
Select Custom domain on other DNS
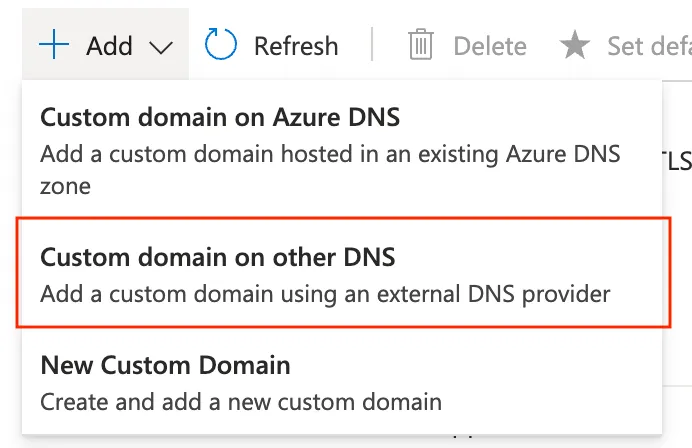[x=342, y=273]
